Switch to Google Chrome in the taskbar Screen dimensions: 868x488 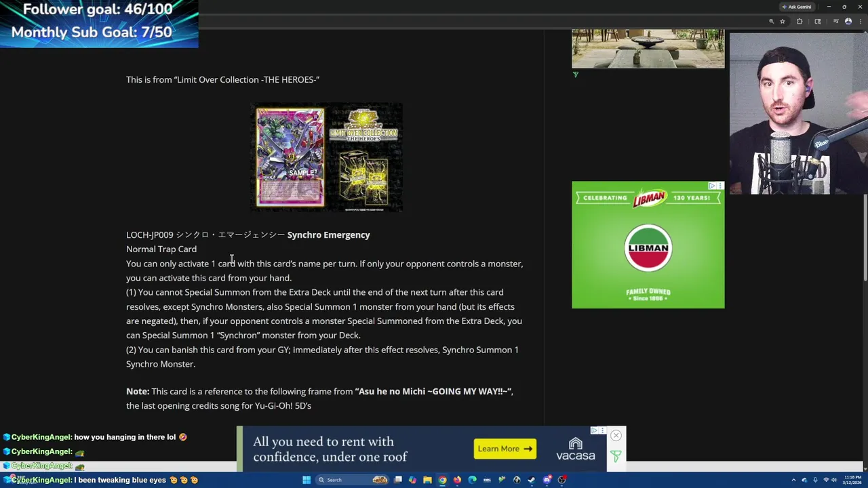[442, 480]
